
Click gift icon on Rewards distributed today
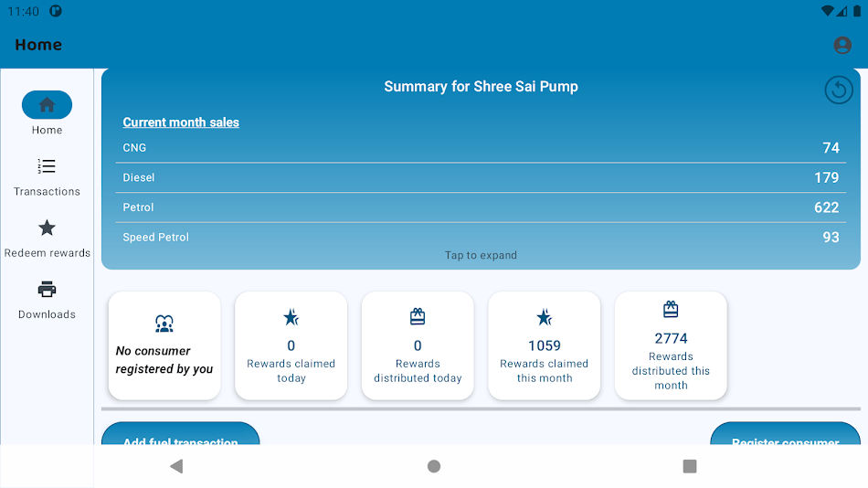pos(418,316)
